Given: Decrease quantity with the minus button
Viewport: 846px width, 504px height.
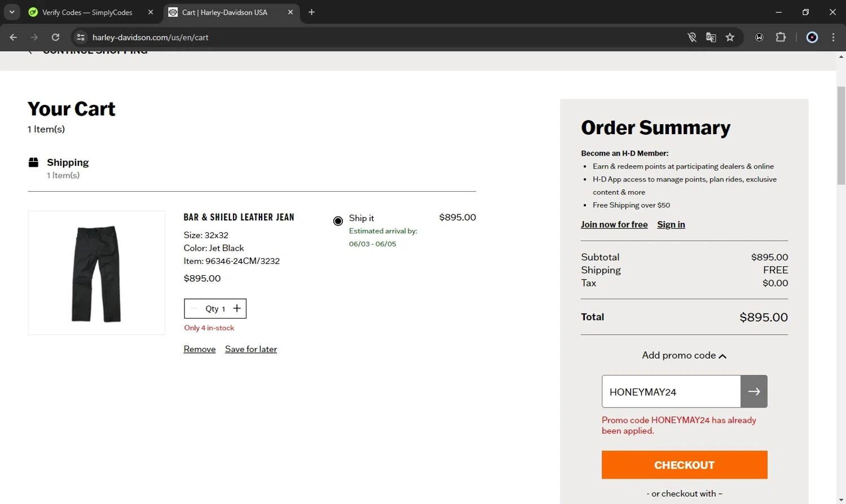Looking at the screenshot, I should (x=194, y=308).
